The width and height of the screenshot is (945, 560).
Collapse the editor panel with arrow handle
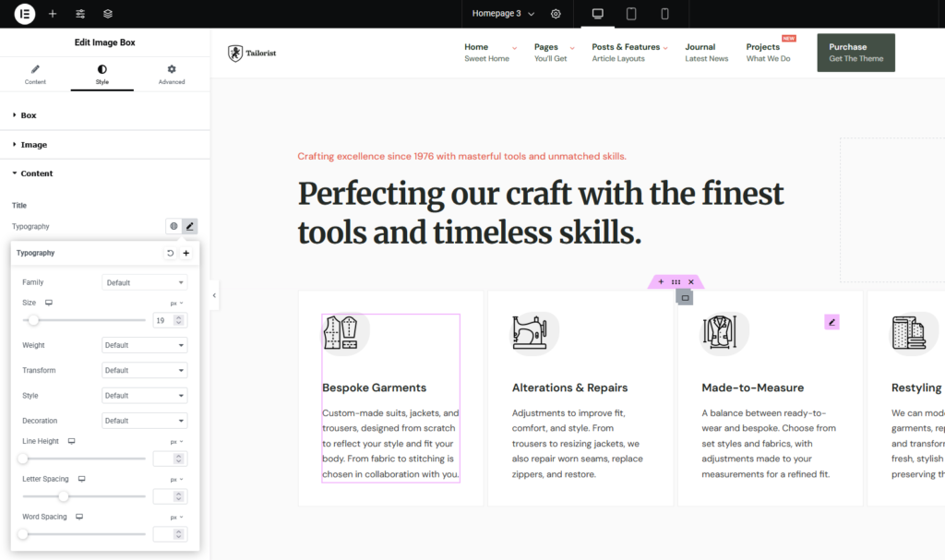(x=214, y=295)
